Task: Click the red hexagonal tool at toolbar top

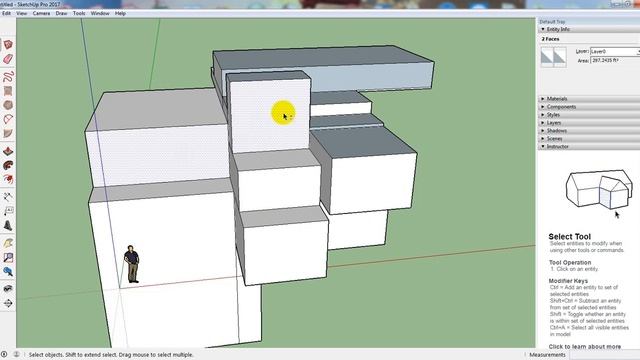Action: (x=8, y=44)
